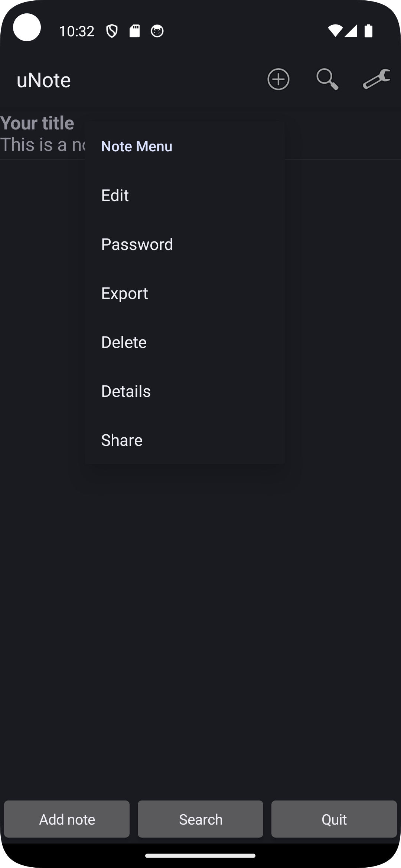Open Details from the Note Menu
Screen dimensions: 401x868
(126, 391)
